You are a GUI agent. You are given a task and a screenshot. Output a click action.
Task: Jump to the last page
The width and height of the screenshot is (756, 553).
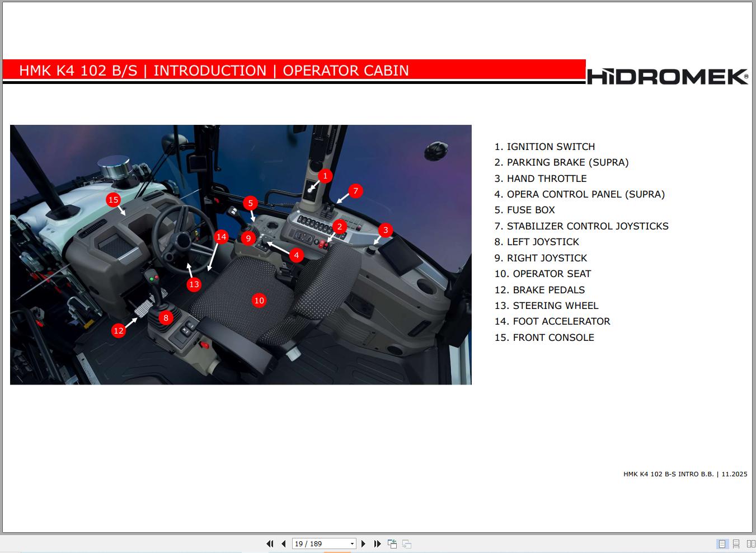pos(377,543)
